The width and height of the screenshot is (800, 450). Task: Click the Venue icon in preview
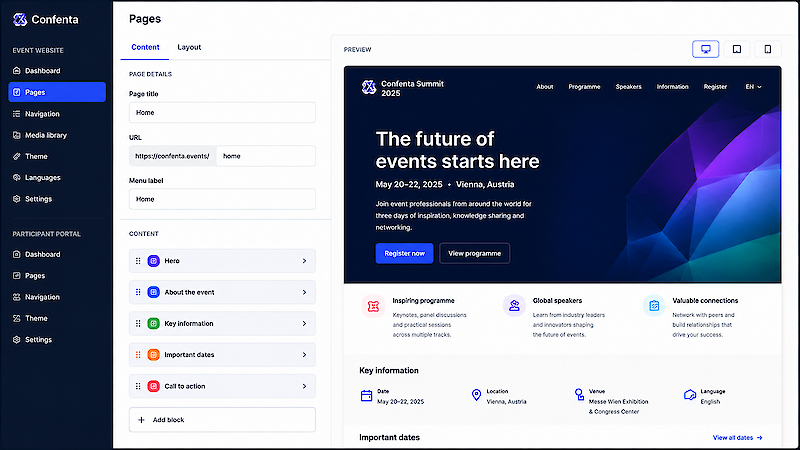[x=579, y=394]
